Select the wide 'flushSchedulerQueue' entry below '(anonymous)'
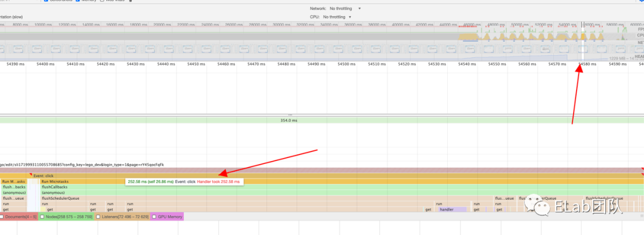 (267, 198)
